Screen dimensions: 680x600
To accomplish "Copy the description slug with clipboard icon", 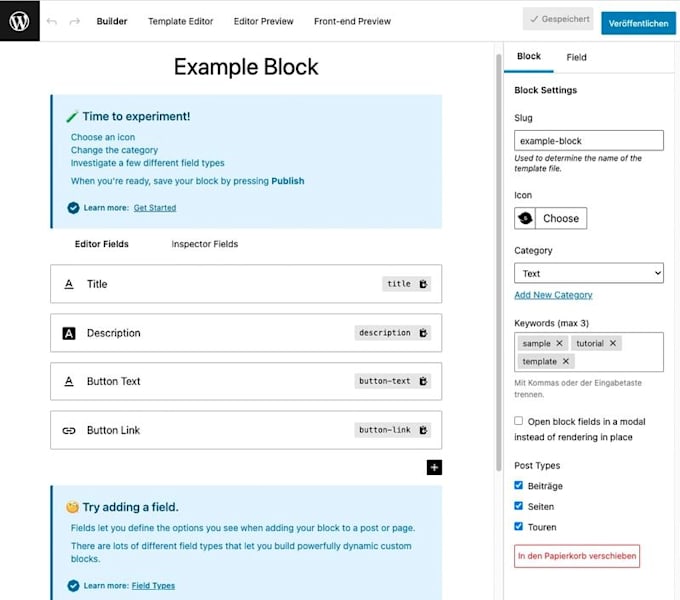I will (x=423, y=333).
